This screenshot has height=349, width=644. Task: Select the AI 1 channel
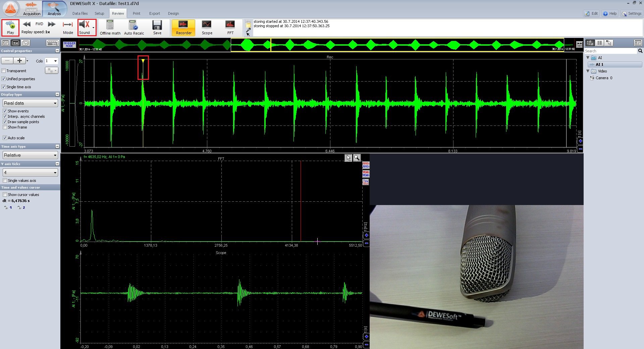point(615,64)
